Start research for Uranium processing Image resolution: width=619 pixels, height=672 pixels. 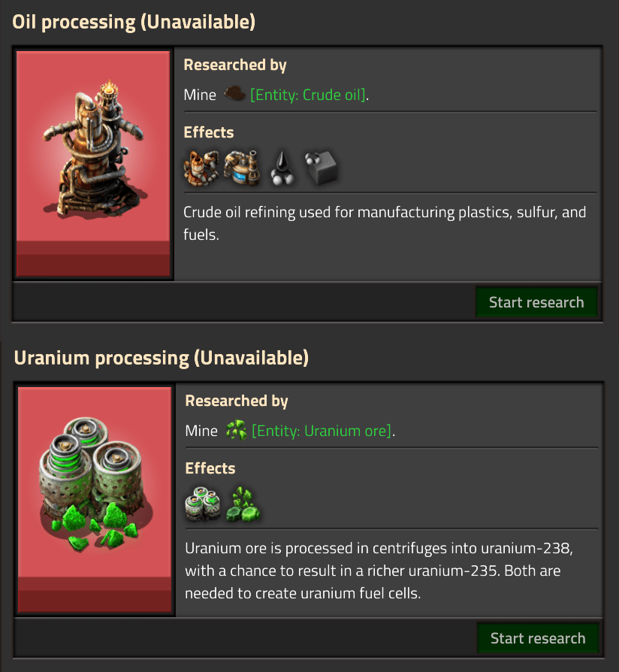[x=537, y=638]
